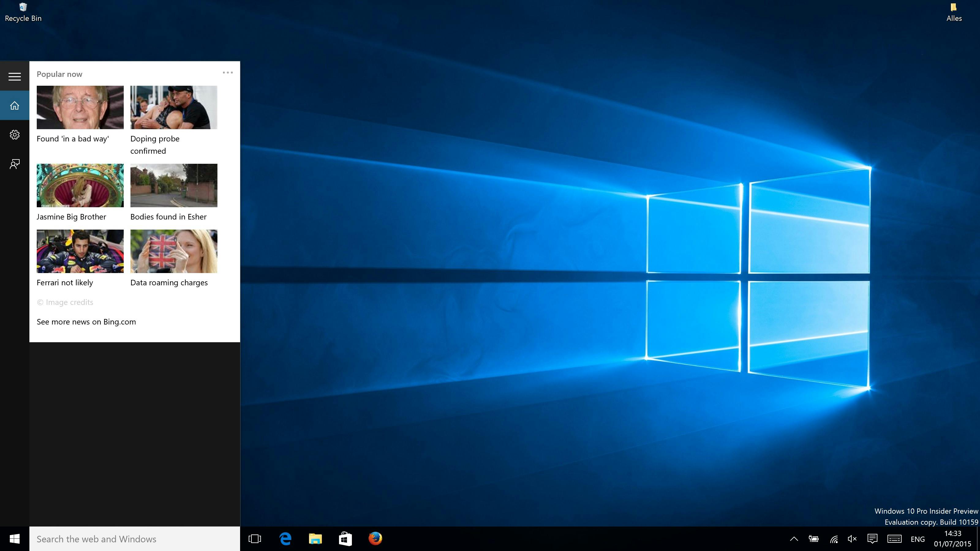980x551 pixels.
Task: Launch Firefox from the taskbar
Action: pos(375,538)
